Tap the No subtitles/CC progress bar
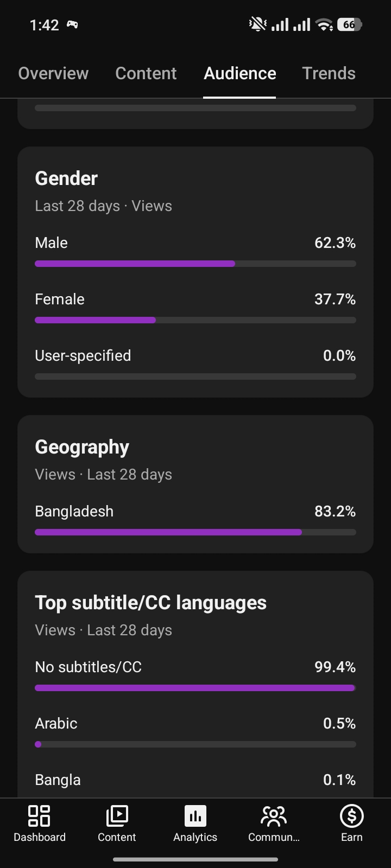Viewport: 391px width, 868px height. point(195,688)
